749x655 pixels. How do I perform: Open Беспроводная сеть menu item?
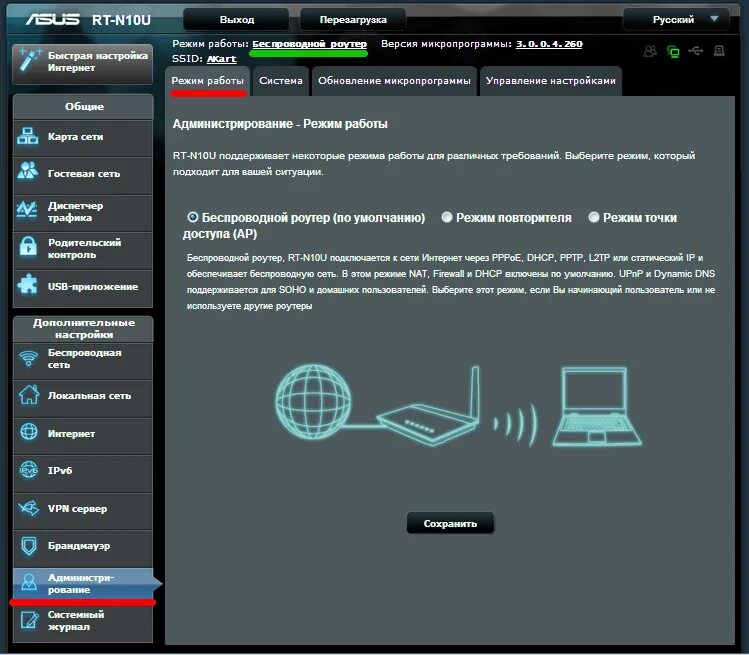point(83,359)
